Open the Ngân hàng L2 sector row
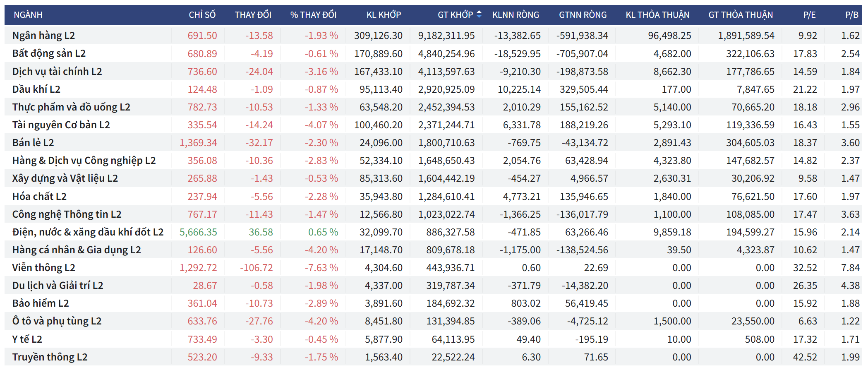The image size is (868, 370). tap(43, 36)
